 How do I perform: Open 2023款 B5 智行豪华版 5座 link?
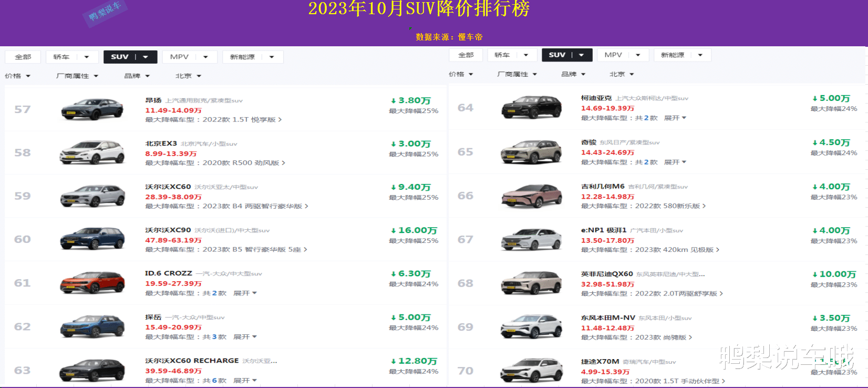tap(255, 250)
